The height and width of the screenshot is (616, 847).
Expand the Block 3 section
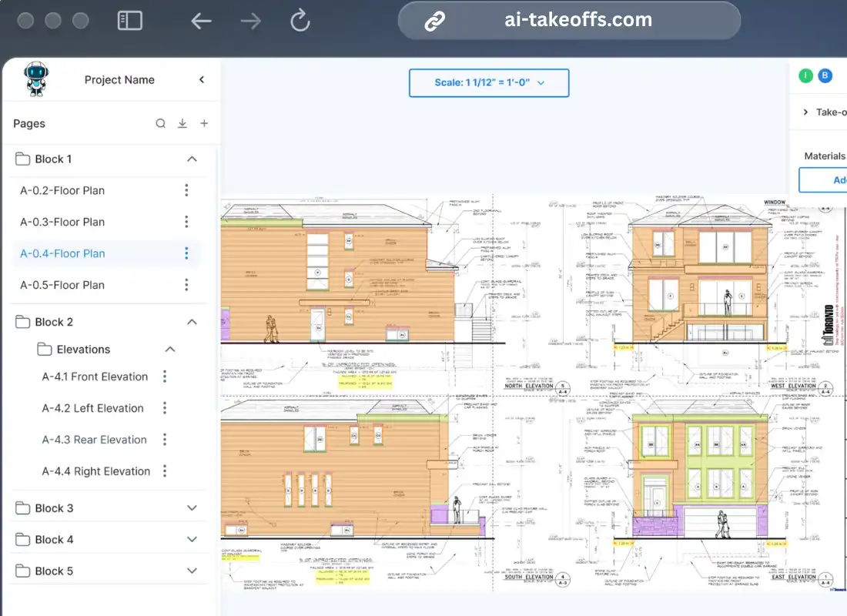pos(192,507)
